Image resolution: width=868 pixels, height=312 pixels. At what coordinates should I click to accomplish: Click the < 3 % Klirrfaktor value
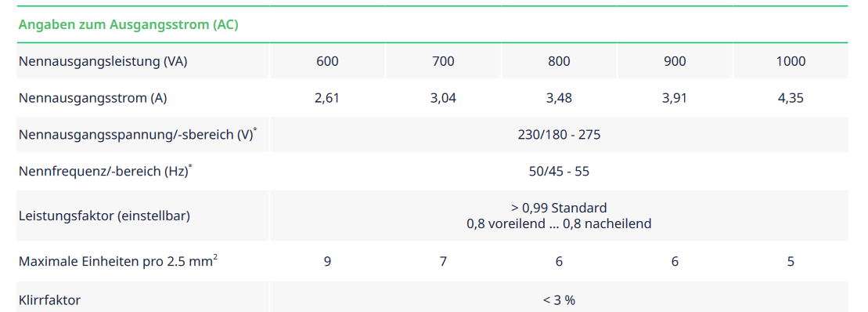(x=559, y=300)
